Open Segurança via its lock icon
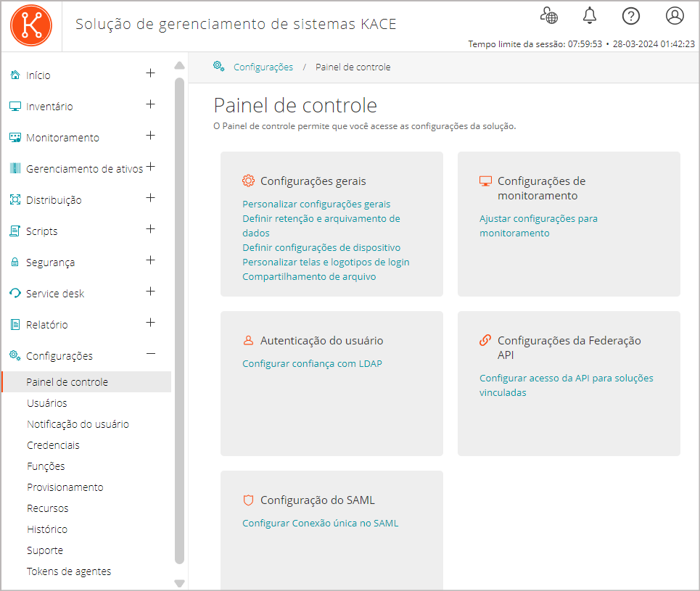 [14, 261]
